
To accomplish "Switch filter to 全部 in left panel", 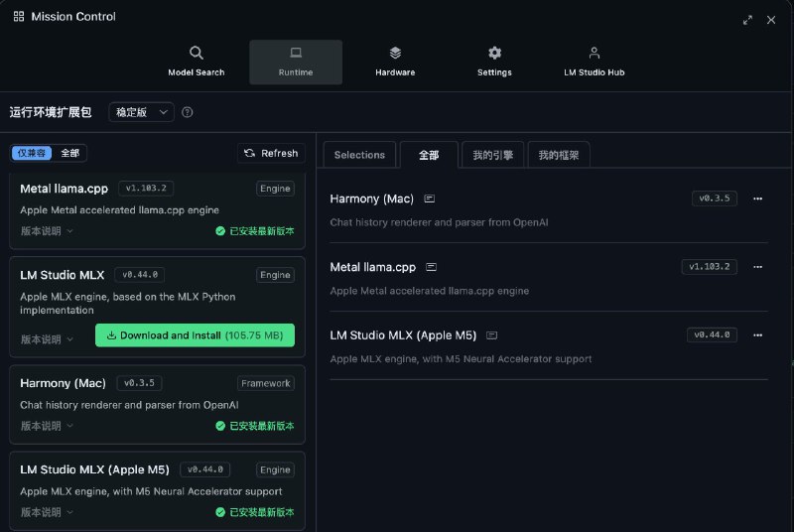I will [x=70, y=153].
